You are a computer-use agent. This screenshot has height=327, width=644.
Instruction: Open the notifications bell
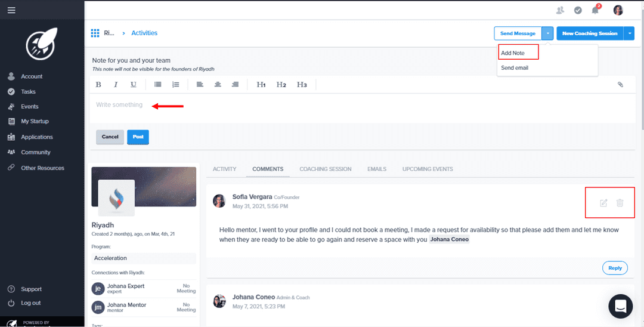[x=595, y=10]
